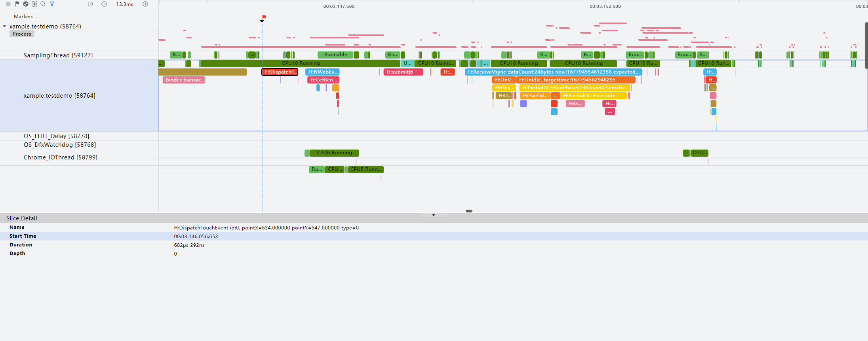Click the Start Time value 00:03.146.056.653
Viewport: 868px width, 341px height.
point(196,237)
